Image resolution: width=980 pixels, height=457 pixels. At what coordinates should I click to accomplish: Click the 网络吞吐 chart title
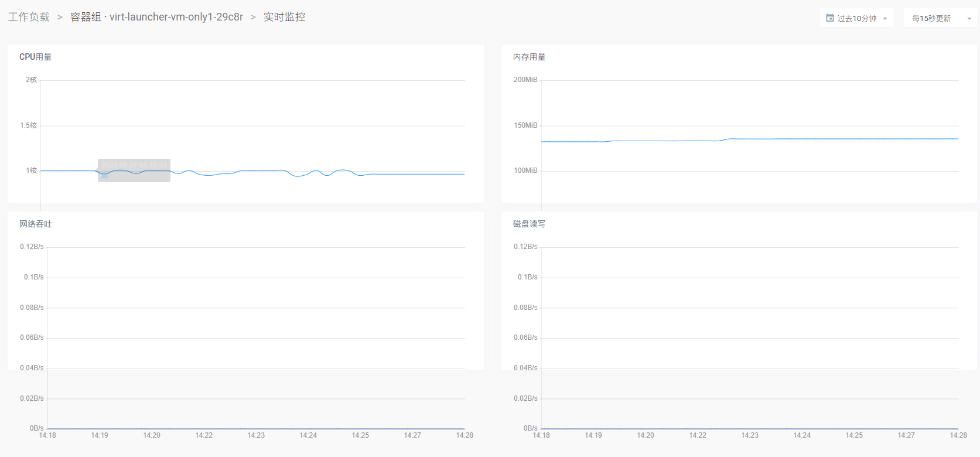click(x=36, y=224)
